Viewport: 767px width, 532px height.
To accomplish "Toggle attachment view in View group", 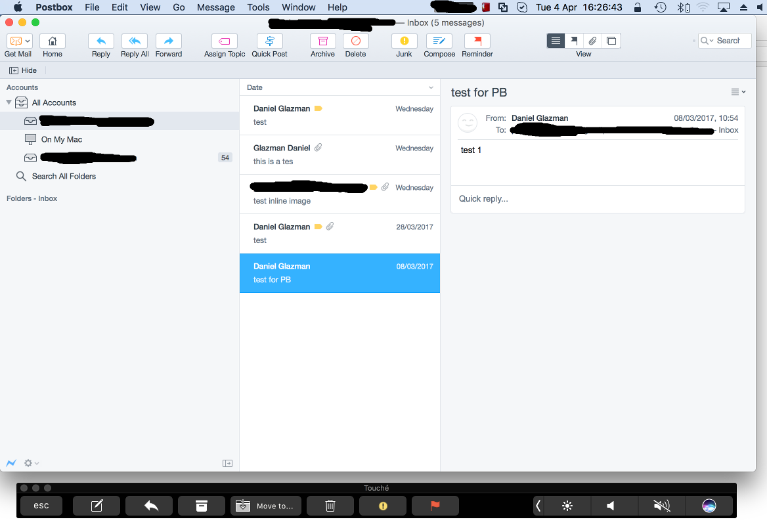I will [x=592, y=40].
